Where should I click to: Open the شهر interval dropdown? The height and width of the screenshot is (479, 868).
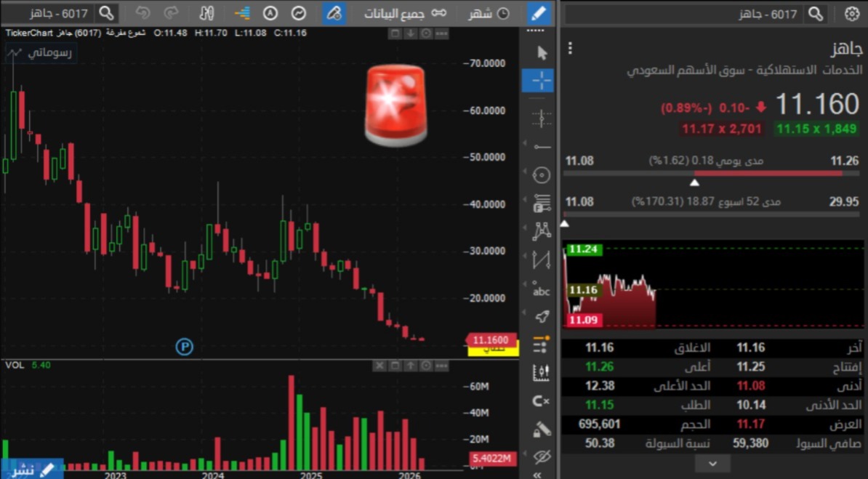click(x=489, y=14)
